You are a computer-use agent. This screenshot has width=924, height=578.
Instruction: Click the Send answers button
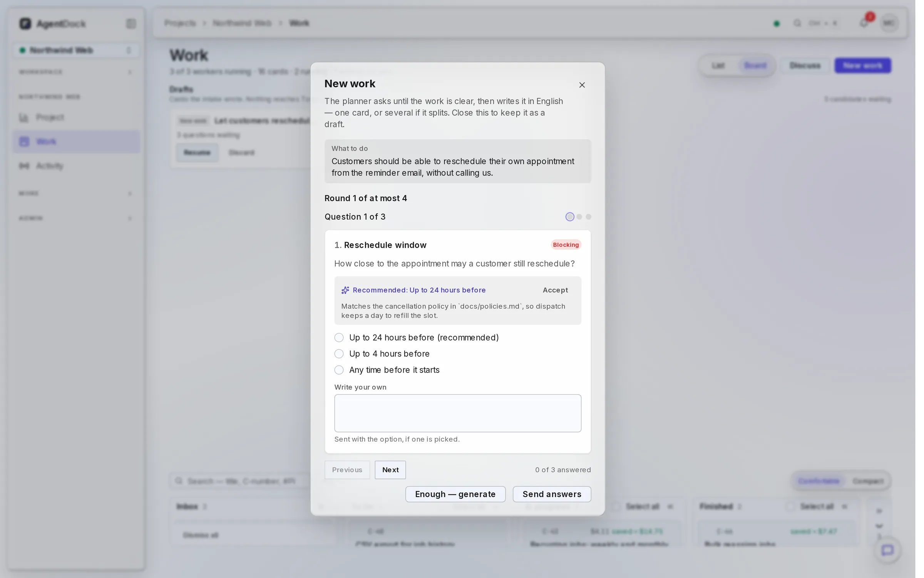(x=552, y=494)
